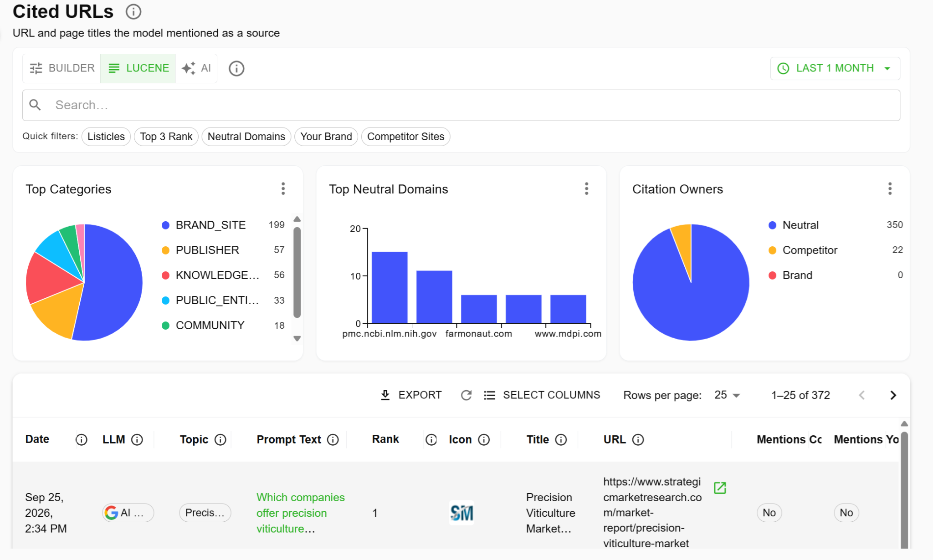Image resolution: width=933 pixels, height=560 pixels.
Task: Click the 'Precis…' topic chip
Action: coord(205,513)
